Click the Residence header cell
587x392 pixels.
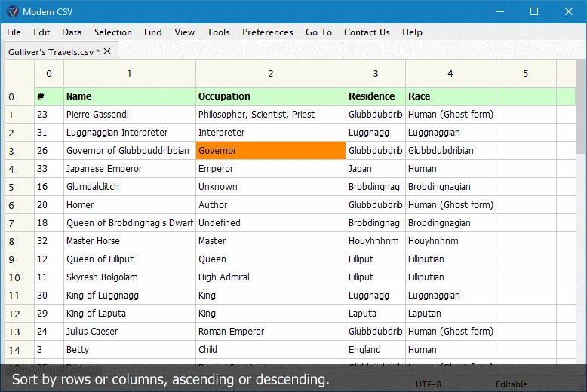376,96
